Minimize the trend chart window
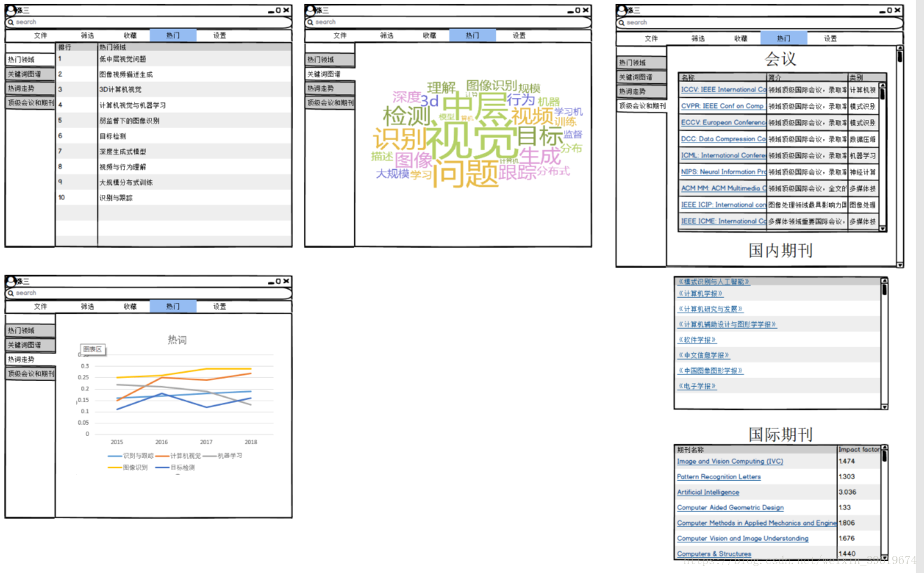 coord(270,281)
